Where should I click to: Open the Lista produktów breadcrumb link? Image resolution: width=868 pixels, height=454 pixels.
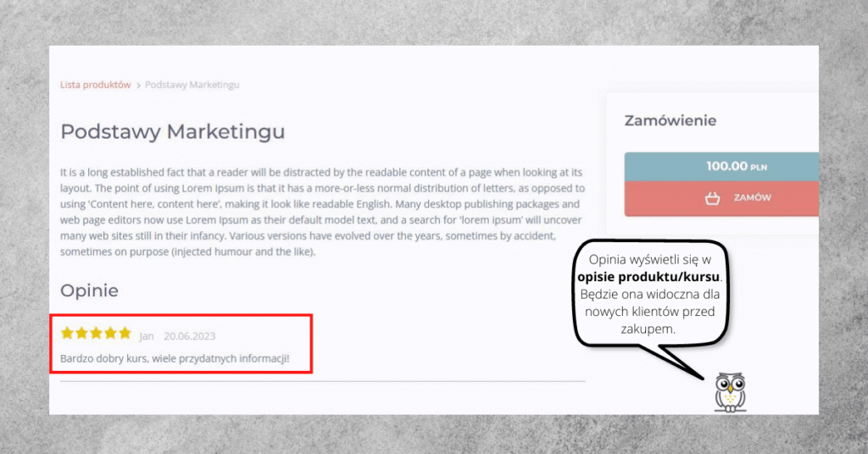(95, 85)
